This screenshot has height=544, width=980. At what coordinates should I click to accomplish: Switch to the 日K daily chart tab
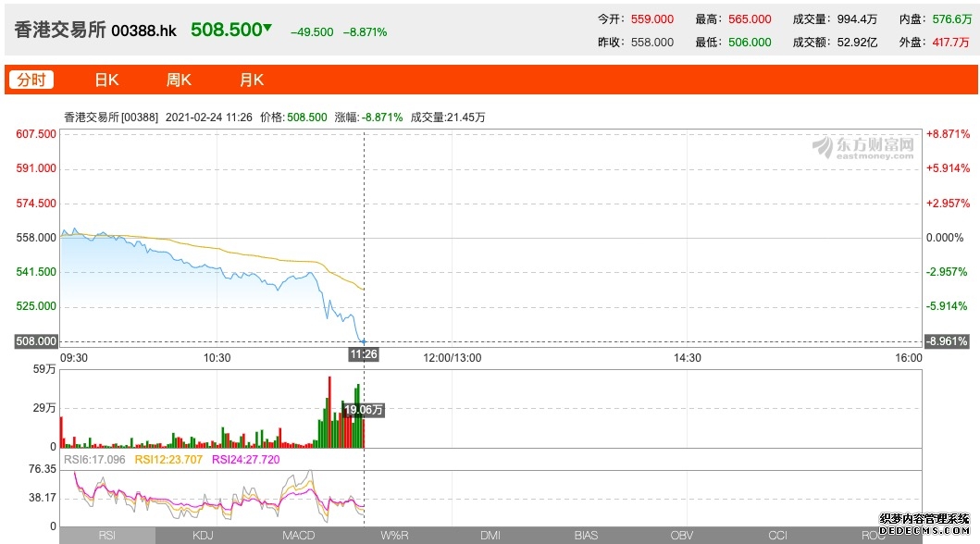coord(106,80)
